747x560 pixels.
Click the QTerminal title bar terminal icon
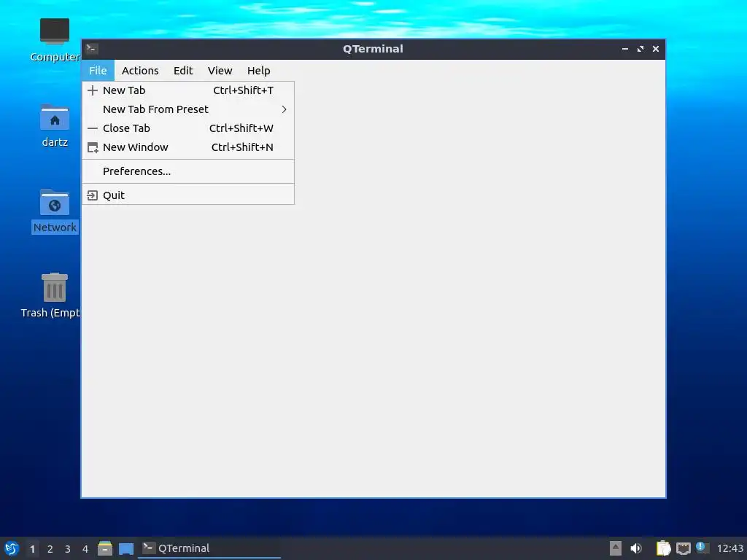(x=92, y=49)
